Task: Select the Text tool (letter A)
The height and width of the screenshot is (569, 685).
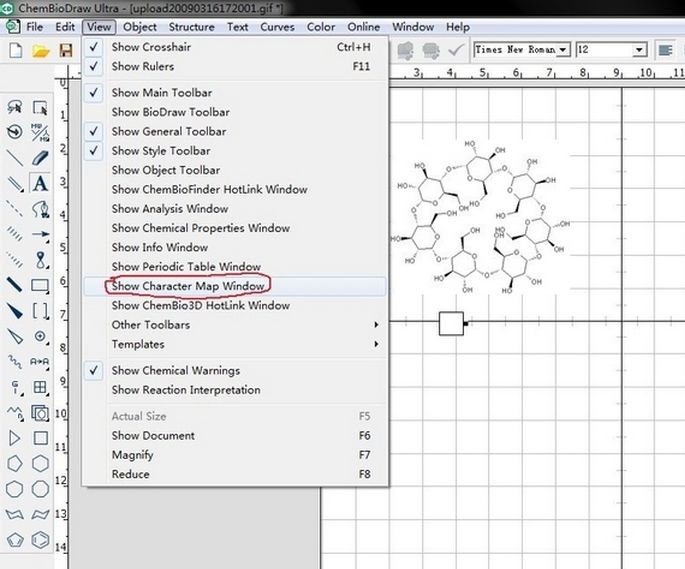Action: pyautogui.click(x=40, y=184)
